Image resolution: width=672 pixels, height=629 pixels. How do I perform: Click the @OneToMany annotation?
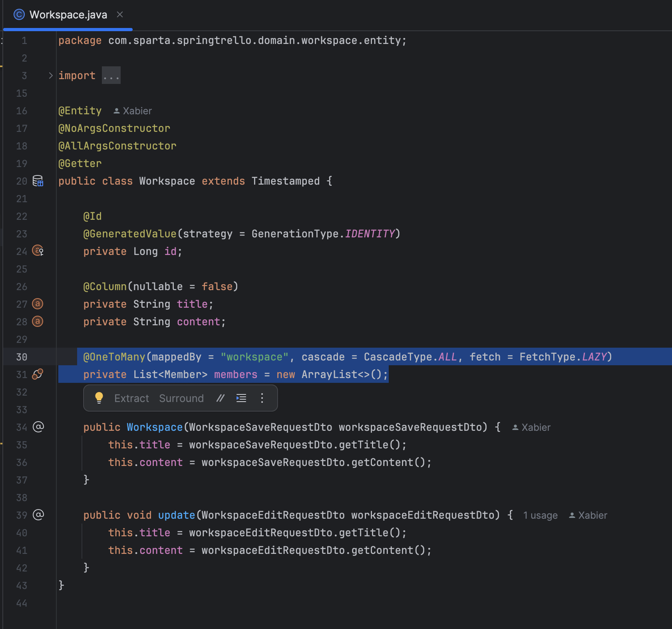coord(114,357)
